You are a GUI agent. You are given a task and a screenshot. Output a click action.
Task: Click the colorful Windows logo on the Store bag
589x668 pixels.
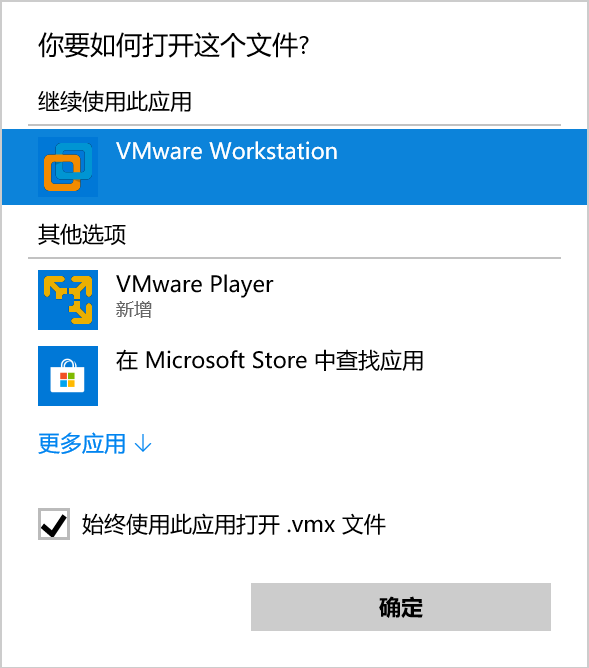click(x=67, y=380)
